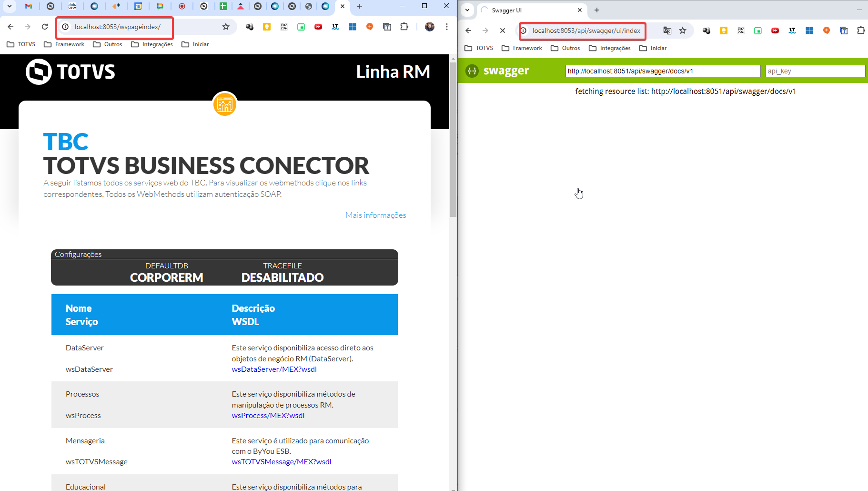Viewport: 868px width, 491px height.
Task: Click the TOTVS logo on the page
Action: point(71,72)
